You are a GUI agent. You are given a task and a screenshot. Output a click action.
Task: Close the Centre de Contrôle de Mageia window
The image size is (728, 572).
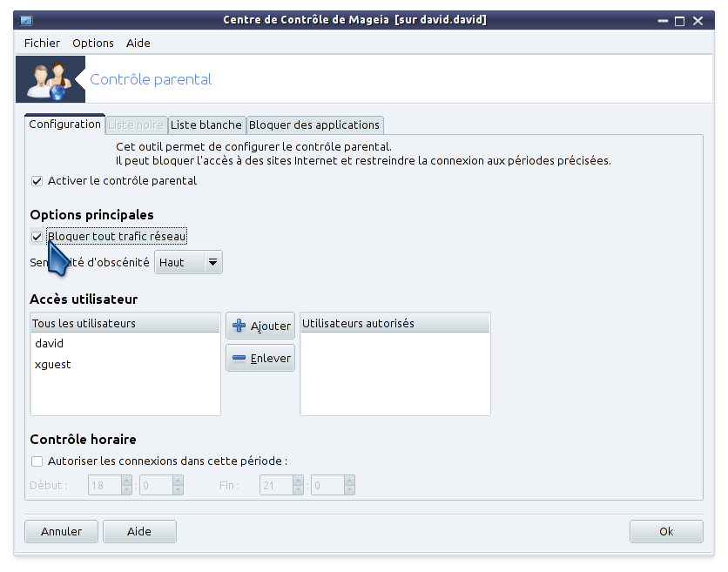click(x=698, y=21)
